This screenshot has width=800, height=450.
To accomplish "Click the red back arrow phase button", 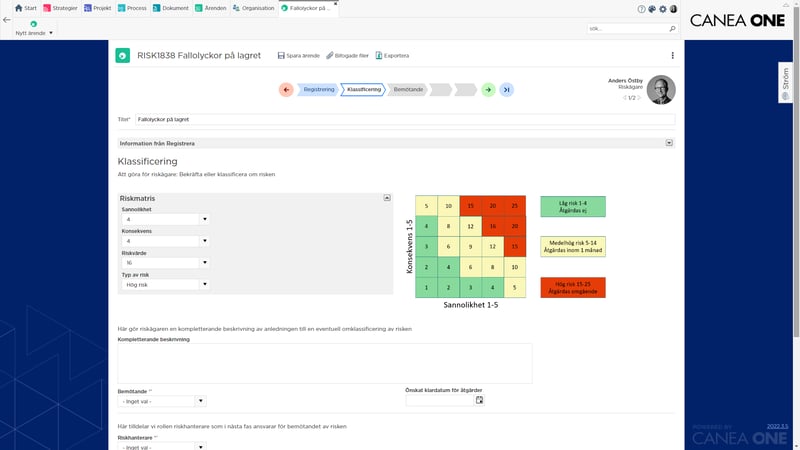I will coord(286,90).
